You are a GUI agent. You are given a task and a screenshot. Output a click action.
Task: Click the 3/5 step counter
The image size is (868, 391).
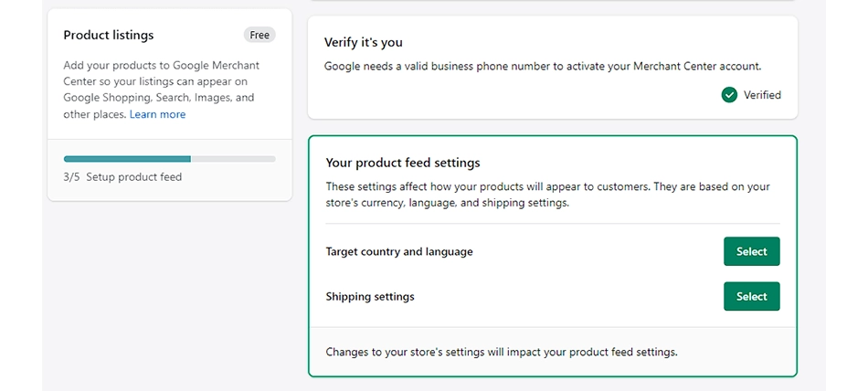point(72,177)
